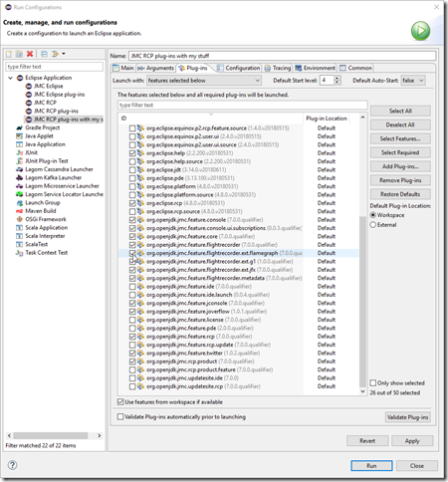Select JMC Eclipse plug-ins configuration
This screenshot has height=482, width=448.
pos(59,95)
